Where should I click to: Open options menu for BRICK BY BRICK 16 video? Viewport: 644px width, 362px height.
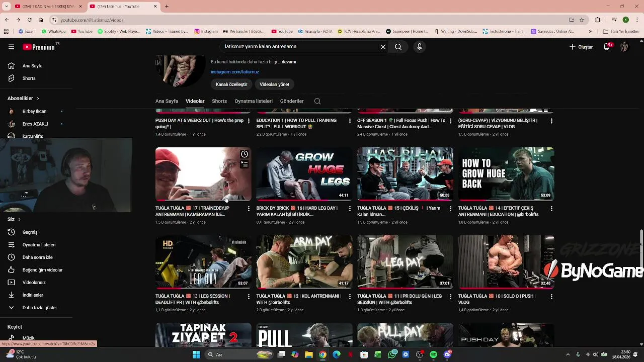click(350, 209)
